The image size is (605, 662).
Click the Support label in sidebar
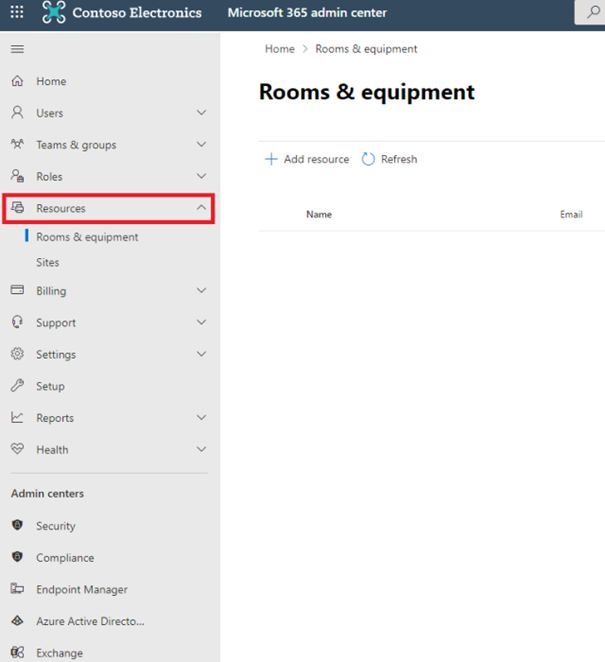pyautogui.click(x=56, y=323)
